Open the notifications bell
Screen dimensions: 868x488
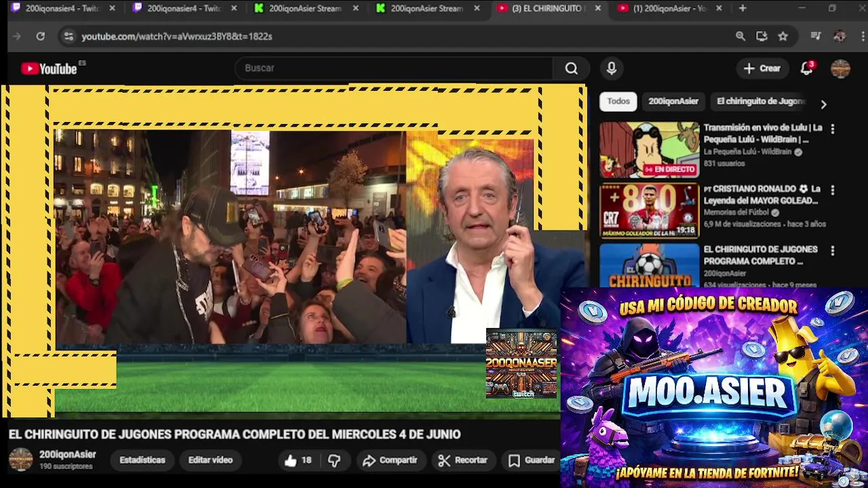(x=806, y=68)
